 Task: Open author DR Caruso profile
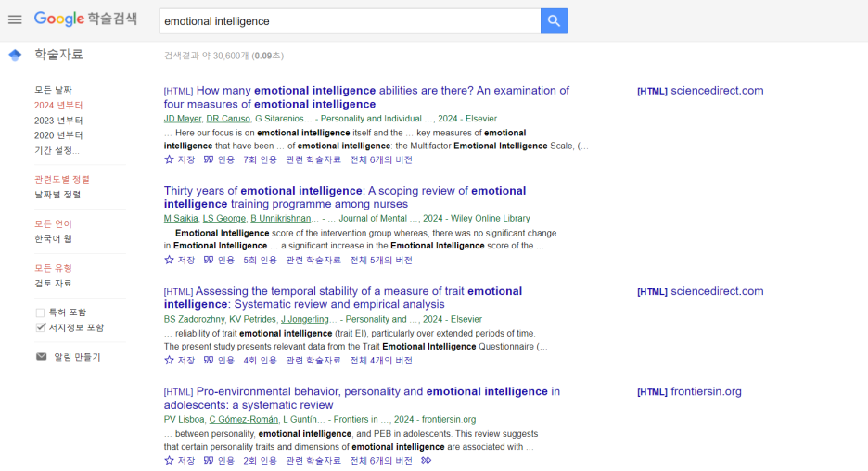click(228, 119)
